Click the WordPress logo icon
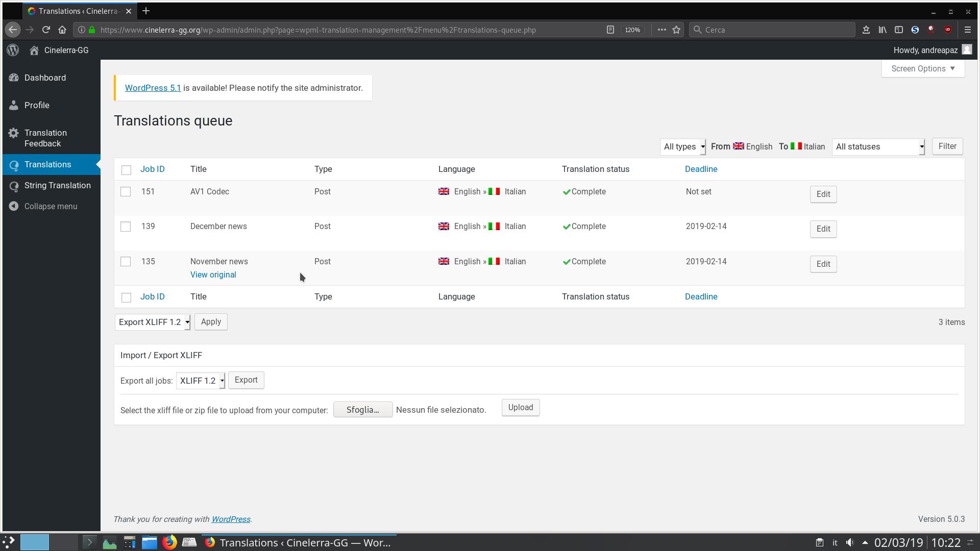The height and width of the screenshot is (551, 980). (x=13, y=50)
